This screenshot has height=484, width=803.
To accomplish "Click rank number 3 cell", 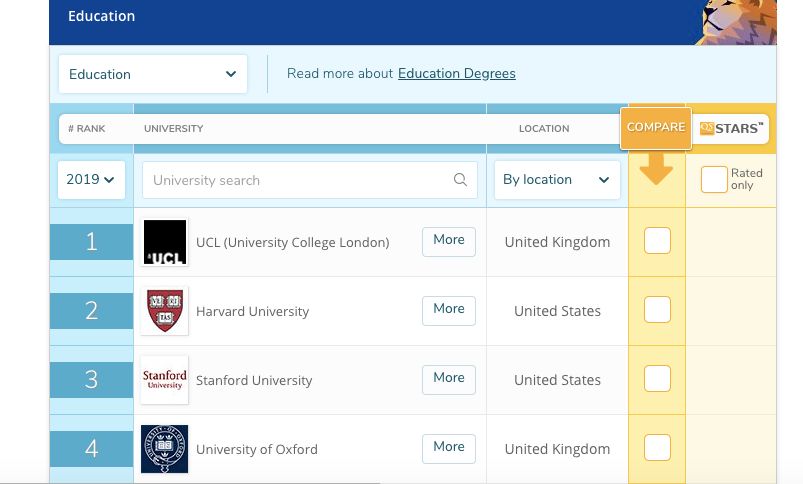I will click(91, 380).
